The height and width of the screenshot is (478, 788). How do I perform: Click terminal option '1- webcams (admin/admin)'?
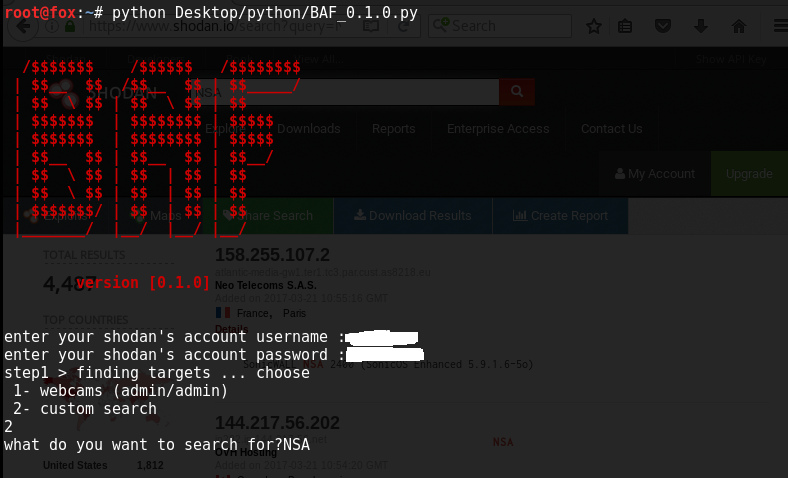(121, 391)
